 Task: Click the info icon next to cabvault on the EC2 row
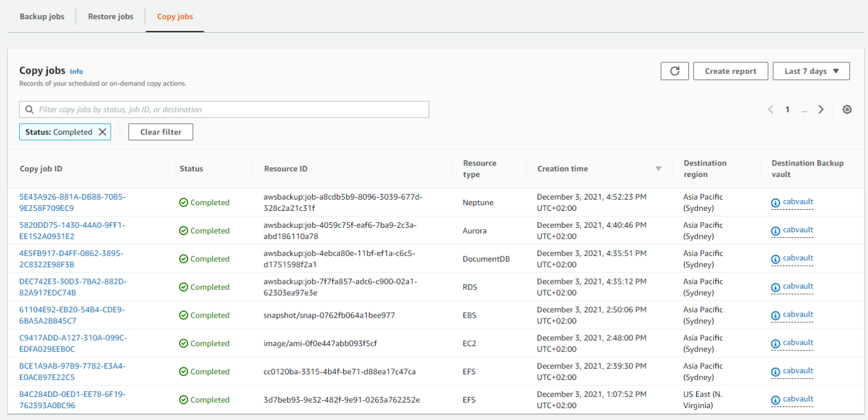pos(775,343)
